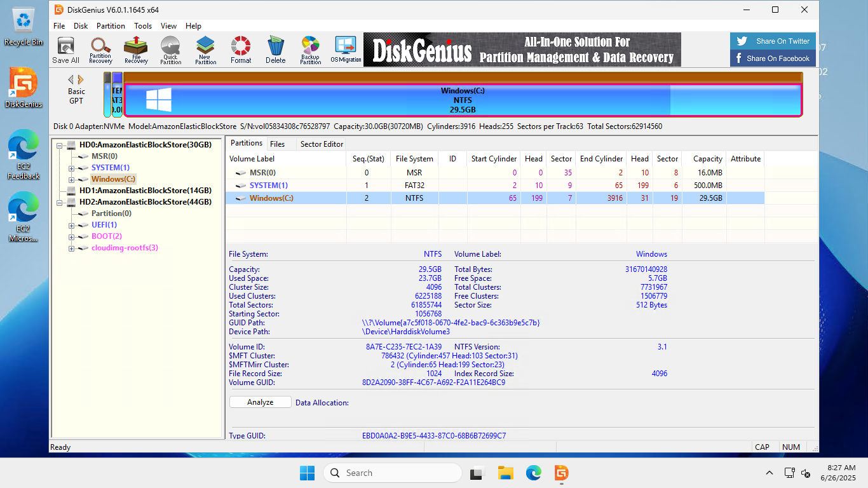Select HD2:AmazonElasticBlockStore(44GB) in tree
Image resolution: width=868 pixels, height=488 pixels.
point(146,202)
